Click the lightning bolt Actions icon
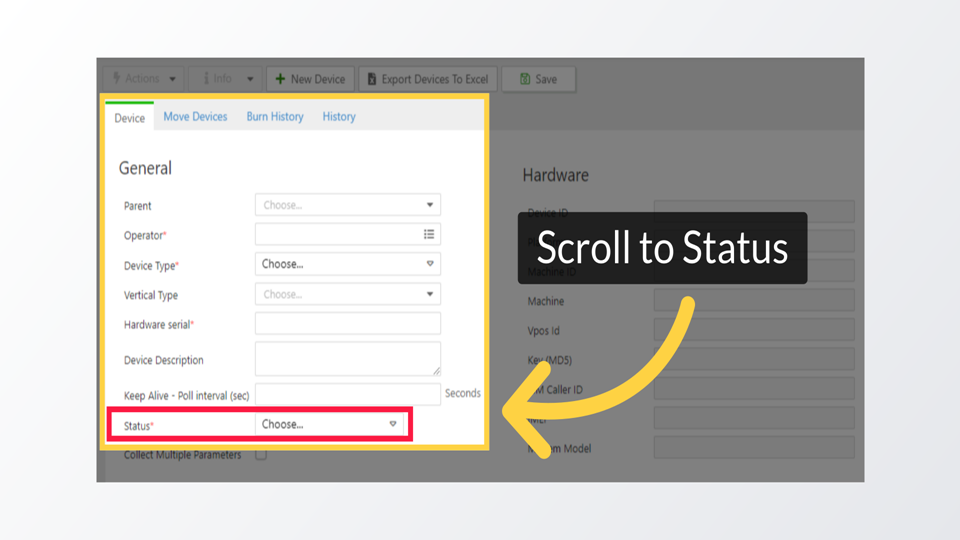 (x=116, y=78)
